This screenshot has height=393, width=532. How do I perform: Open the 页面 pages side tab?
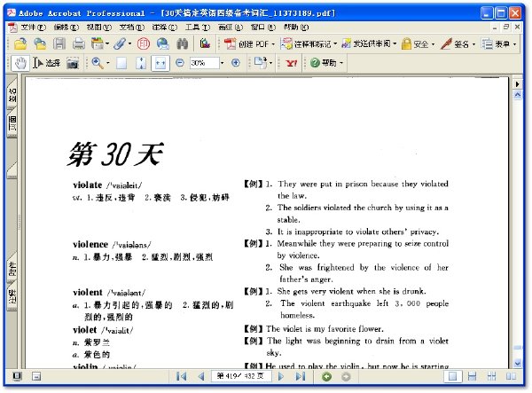[12, 122]
